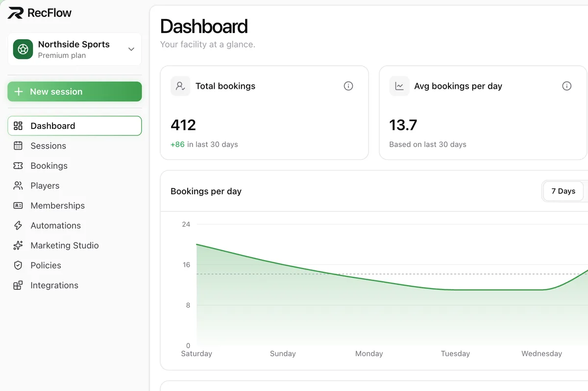Click the Bookings ticket icon
The image size is (588, 391).
(18, 166)
